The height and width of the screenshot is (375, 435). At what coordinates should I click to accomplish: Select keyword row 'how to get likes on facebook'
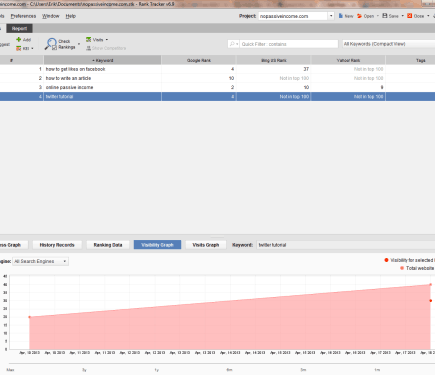(217, 69)
